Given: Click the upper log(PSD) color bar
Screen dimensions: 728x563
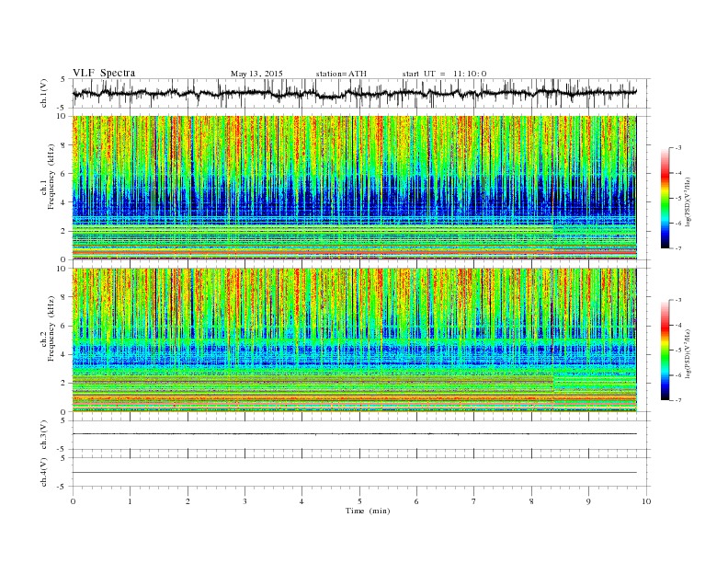Looking at the screenshot, I should click(x=665, y=199).
